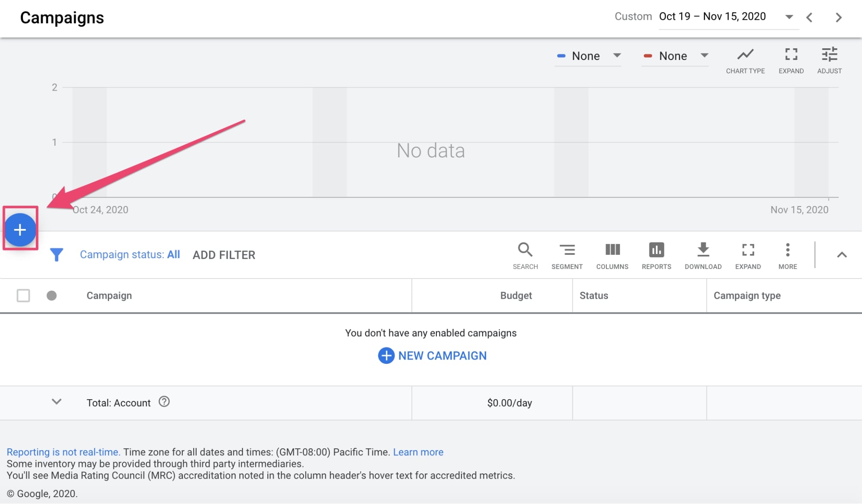The image size is (862, 504).
Task: Click ADD FILTER
Action: (x=224, y=255)
